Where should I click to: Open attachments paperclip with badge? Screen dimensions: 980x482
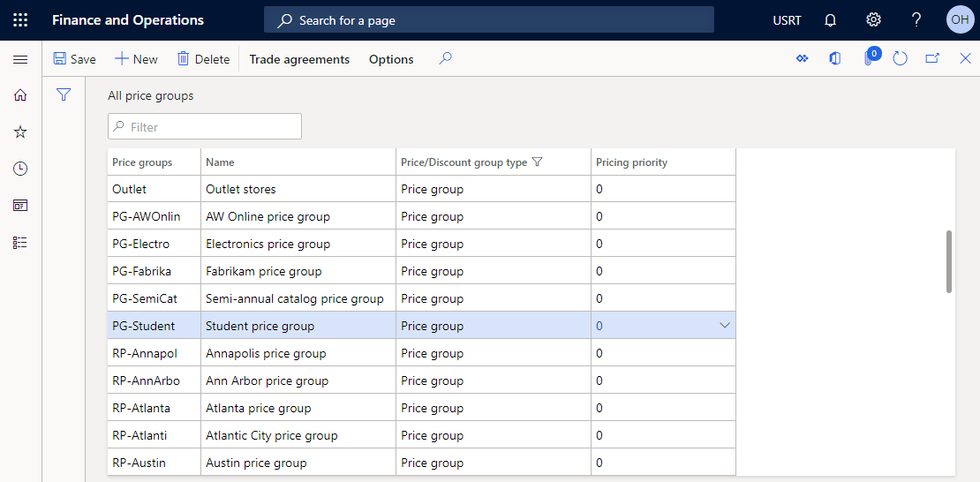point(870,57)
